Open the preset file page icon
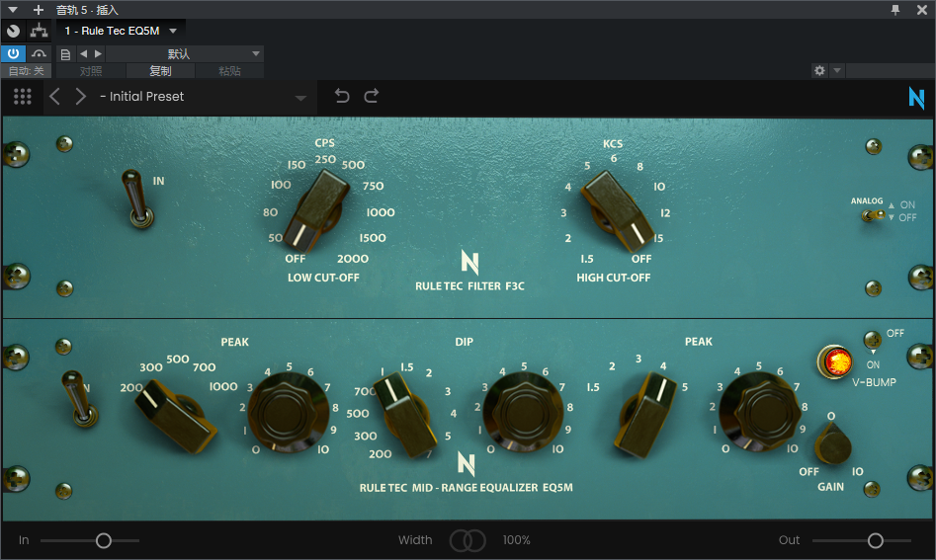Viewport: 936px width, 560px height. click(x=65, y=54)
